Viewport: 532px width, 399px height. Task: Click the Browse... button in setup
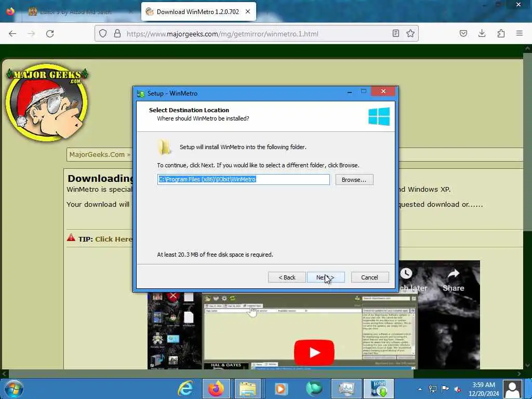tap(354, 179)
